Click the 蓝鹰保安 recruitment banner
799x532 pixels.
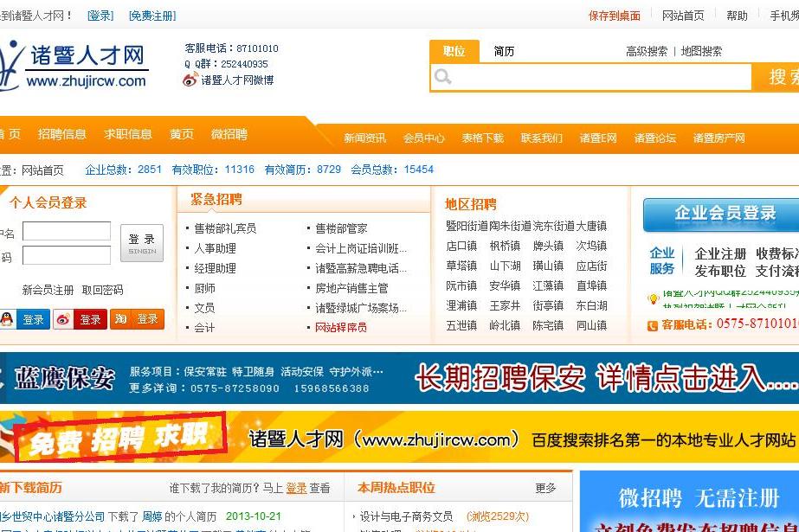(x=400, y=379)
